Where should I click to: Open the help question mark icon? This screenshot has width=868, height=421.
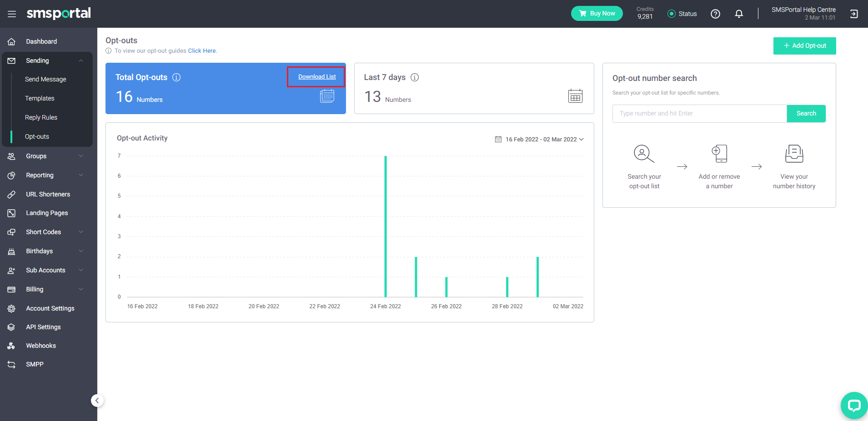(715, 14)
